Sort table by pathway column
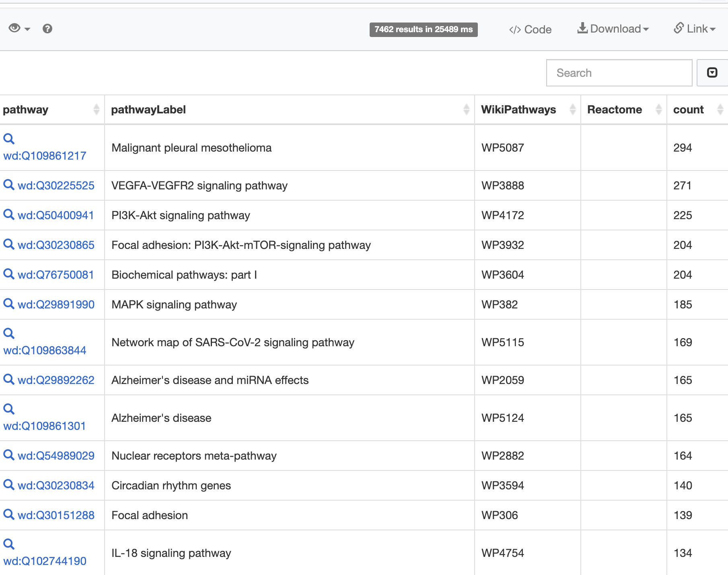 tap(96, 109)
